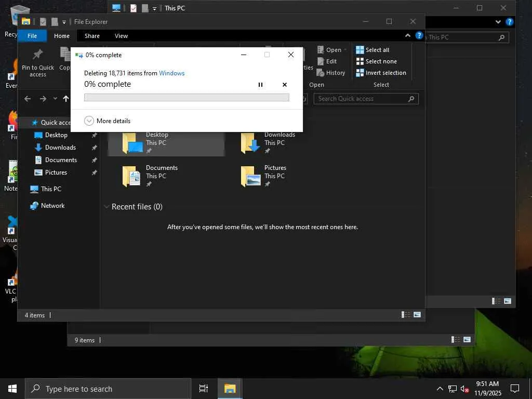Open File Explorer help icon
This screenshot has height=399, width=532.
pos(419,35)
